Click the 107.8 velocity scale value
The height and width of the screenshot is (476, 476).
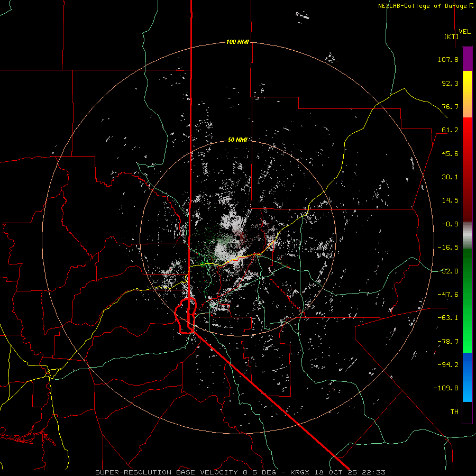[448, 59]
